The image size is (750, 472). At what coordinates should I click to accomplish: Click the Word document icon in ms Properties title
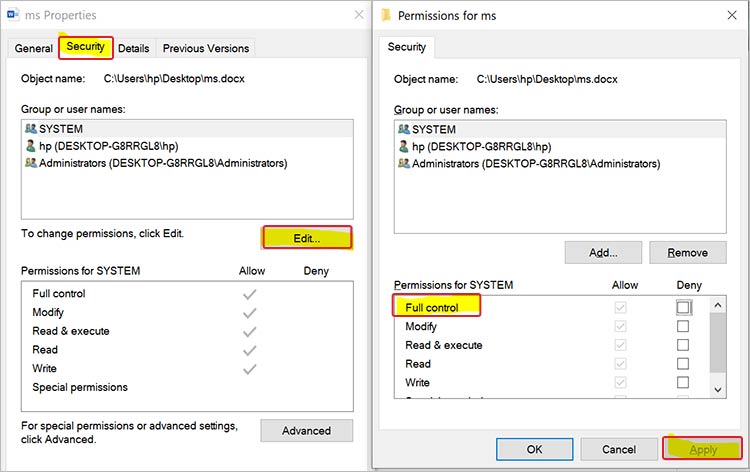[x=13, y=14]
